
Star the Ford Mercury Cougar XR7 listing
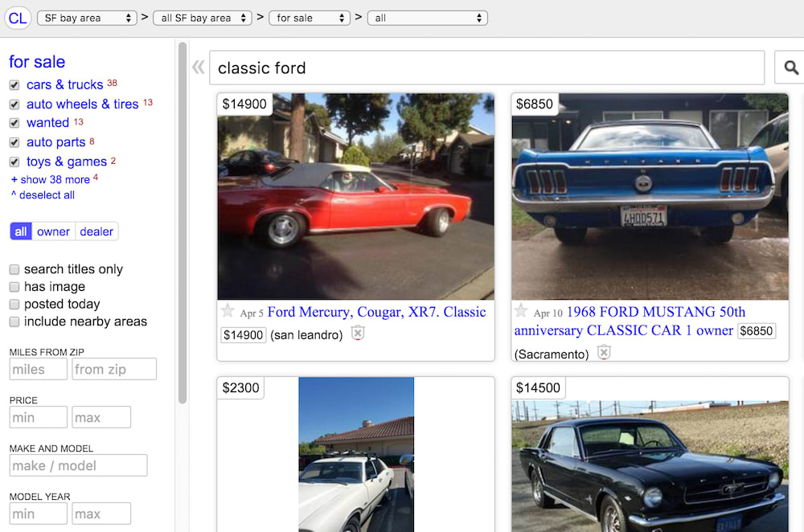pos(228,310)
